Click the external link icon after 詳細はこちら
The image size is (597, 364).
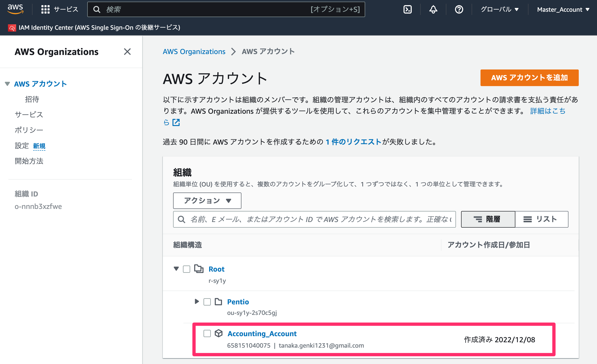(176, 122)
